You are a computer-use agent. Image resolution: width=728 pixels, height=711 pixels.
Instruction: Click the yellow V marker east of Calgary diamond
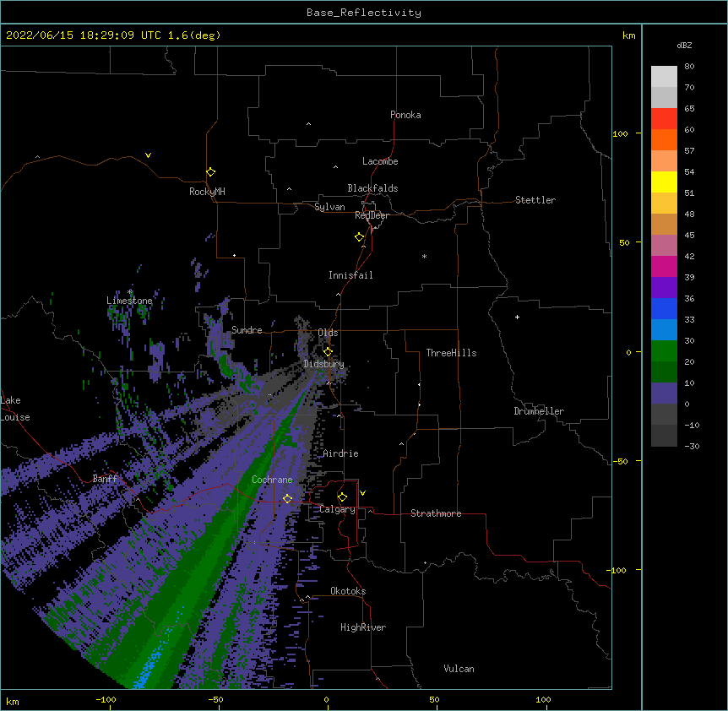coord(362,493)
